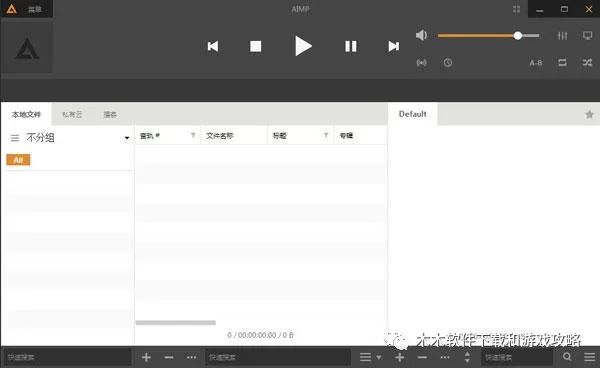Image resolution: width=600 pixels, height=368 pixels.
Task: Open the AIMP main menu logo
Action: pos(11,9)
